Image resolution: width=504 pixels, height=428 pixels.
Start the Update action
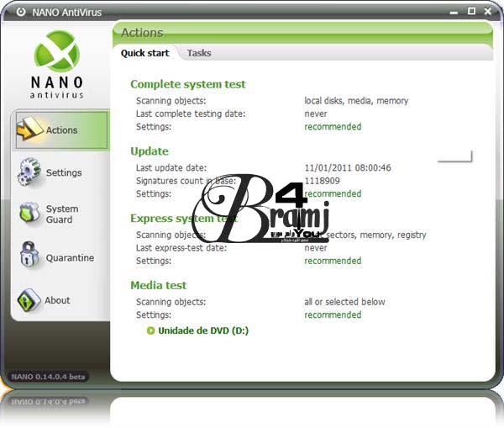point(150,151)
